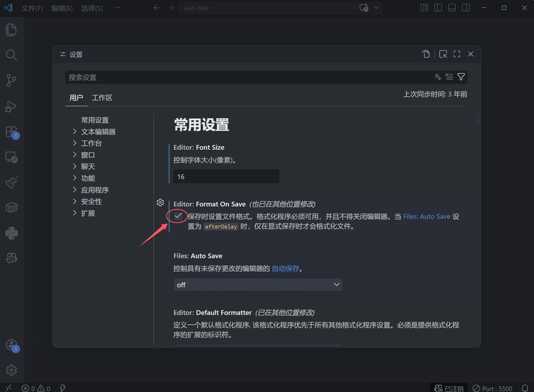The image size is (534, 392).
Task: Follow the 自动保存 link
Action: (285, 268)
